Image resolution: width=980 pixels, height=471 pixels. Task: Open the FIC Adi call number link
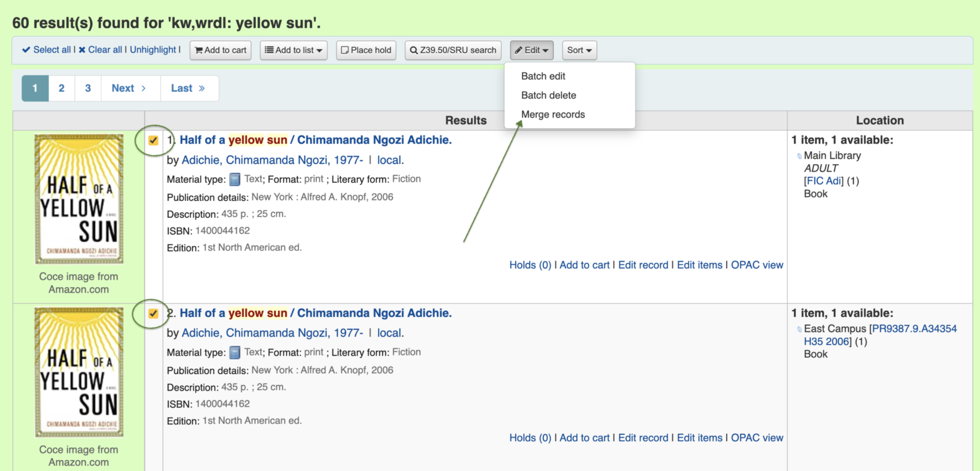click(824, 181)
